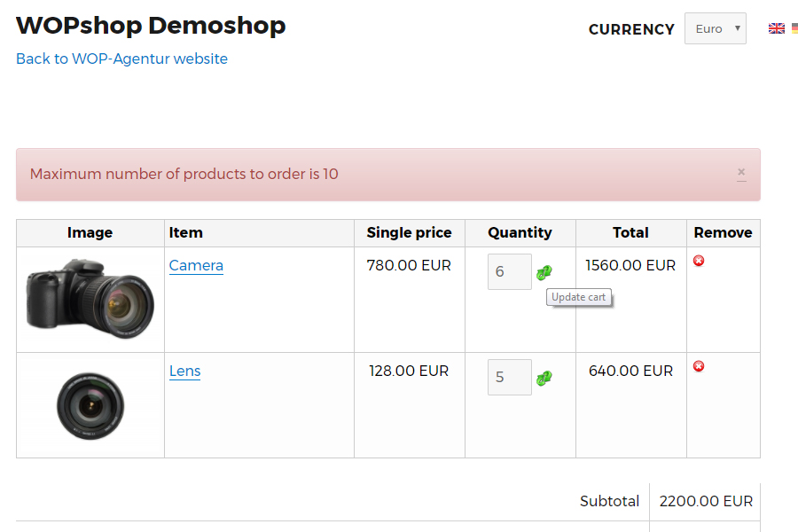798x532 pixels.
Task: Open the Camera product page
Action: (195, 265)
